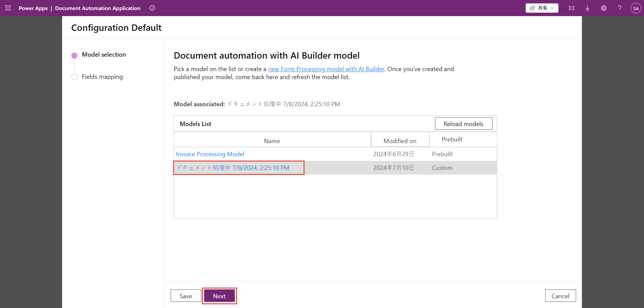This screenshot has height=308, width=644.
Task: Click the Document Automation Application name
Action: (x=98, y=8)
